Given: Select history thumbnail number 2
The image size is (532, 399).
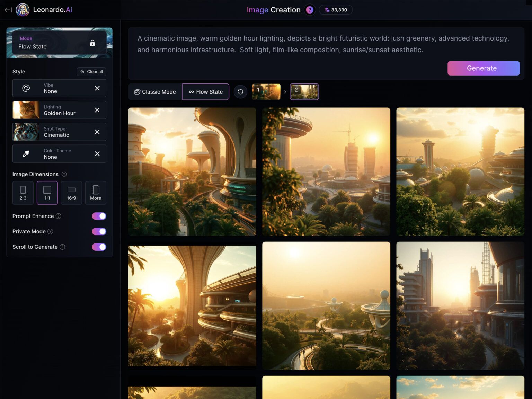Looking at the screenshot, I should click(304, 92).
